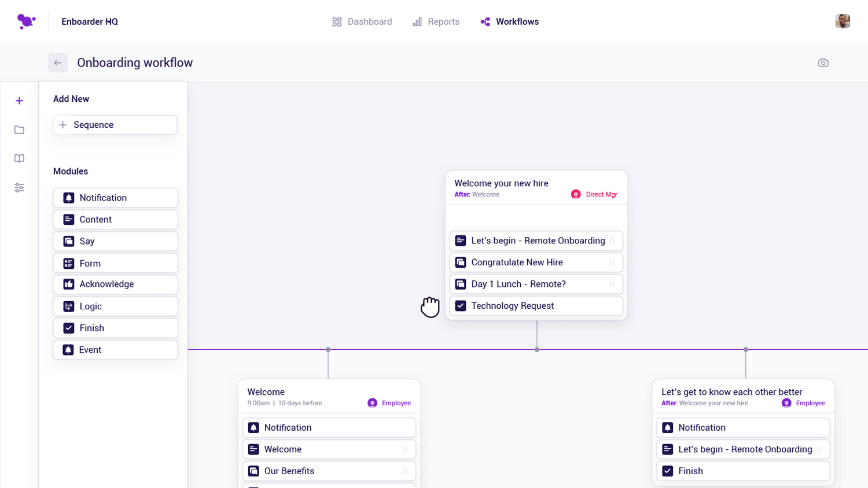Click the plus icon in left sidebar
This screenshot has width=868, height=488.
pyautogui.click(x=19, y=101)
